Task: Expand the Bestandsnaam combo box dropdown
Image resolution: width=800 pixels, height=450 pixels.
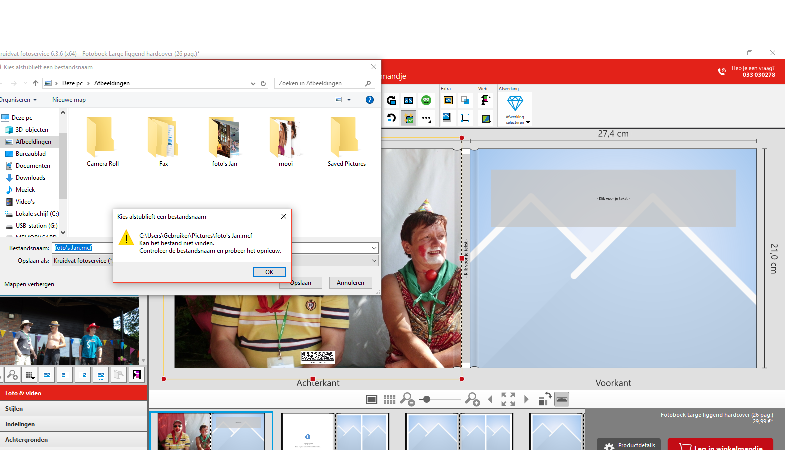Action: 372,247
